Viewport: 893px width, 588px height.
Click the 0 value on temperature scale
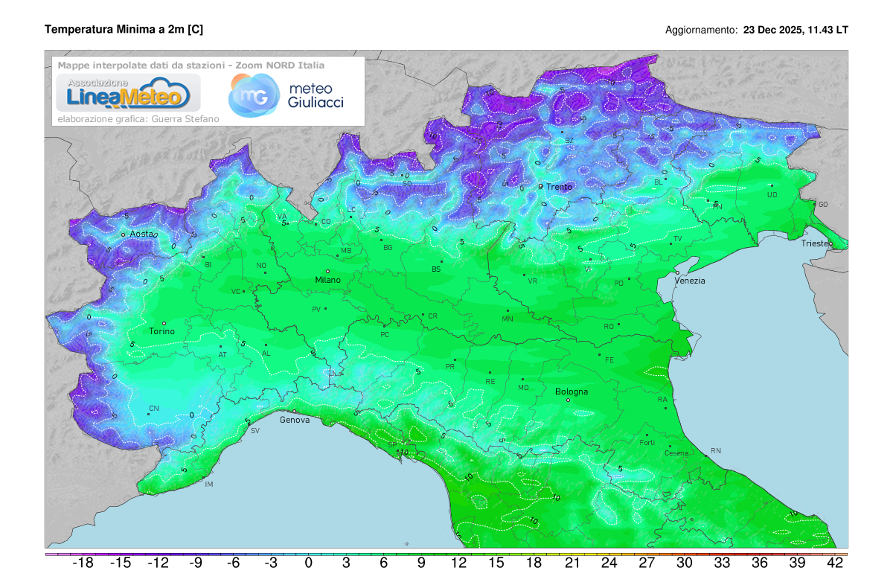pos(308,563)
